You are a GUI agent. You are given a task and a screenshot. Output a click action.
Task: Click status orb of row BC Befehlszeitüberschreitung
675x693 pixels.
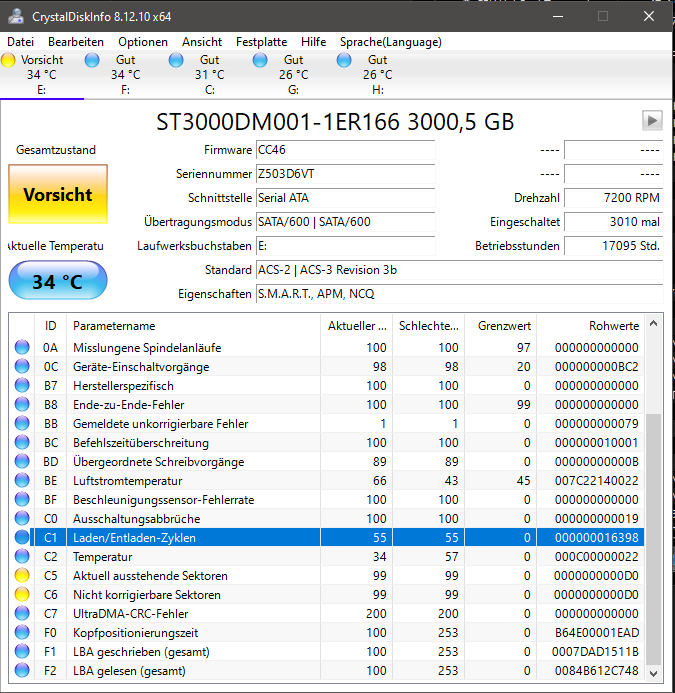[22, 442]
